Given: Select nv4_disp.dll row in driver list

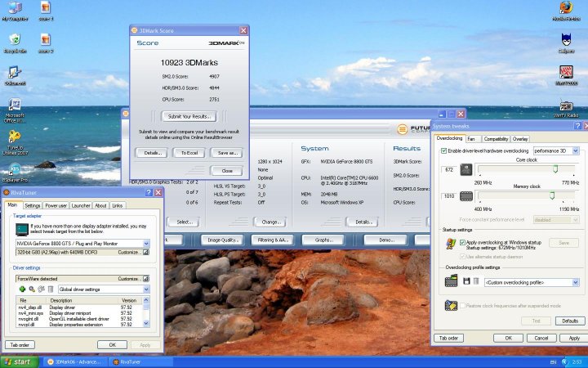Looking at the screenshot, I should 79,307.
